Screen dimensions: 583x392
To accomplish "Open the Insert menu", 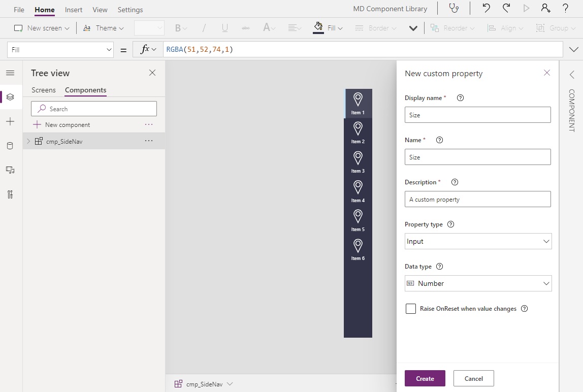I will tap(73, 9).
